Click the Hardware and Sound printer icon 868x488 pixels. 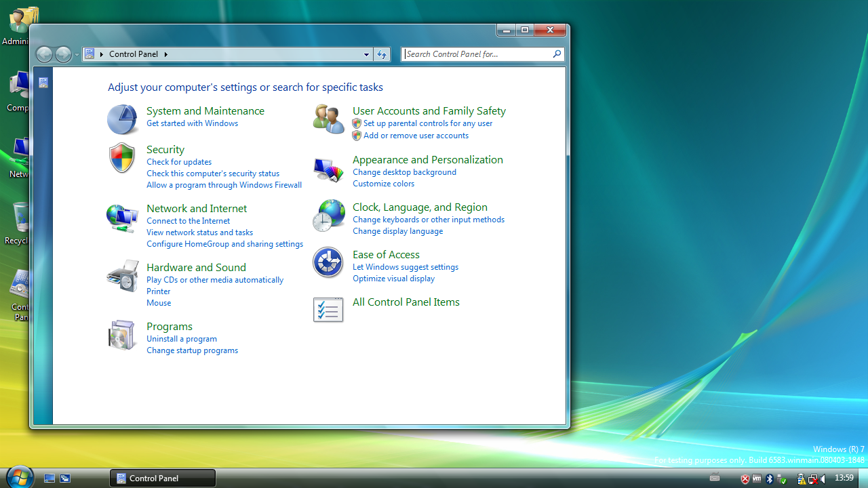(x=123, y=275)
